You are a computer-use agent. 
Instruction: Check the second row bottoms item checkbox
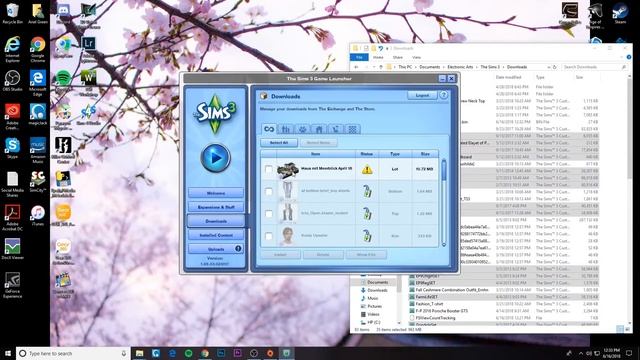[x=269, y=191]
